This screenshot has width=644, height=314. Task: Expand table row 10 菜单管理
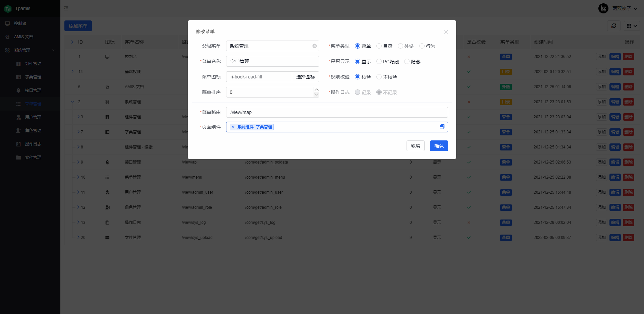(78, 177)
